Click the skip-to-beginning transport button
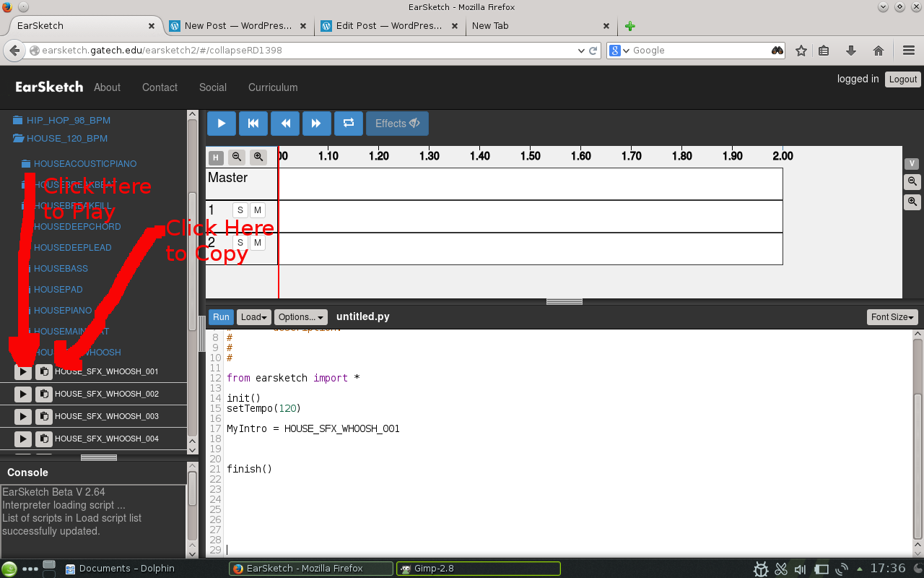The image size is (924, 578). pos(253,124)
